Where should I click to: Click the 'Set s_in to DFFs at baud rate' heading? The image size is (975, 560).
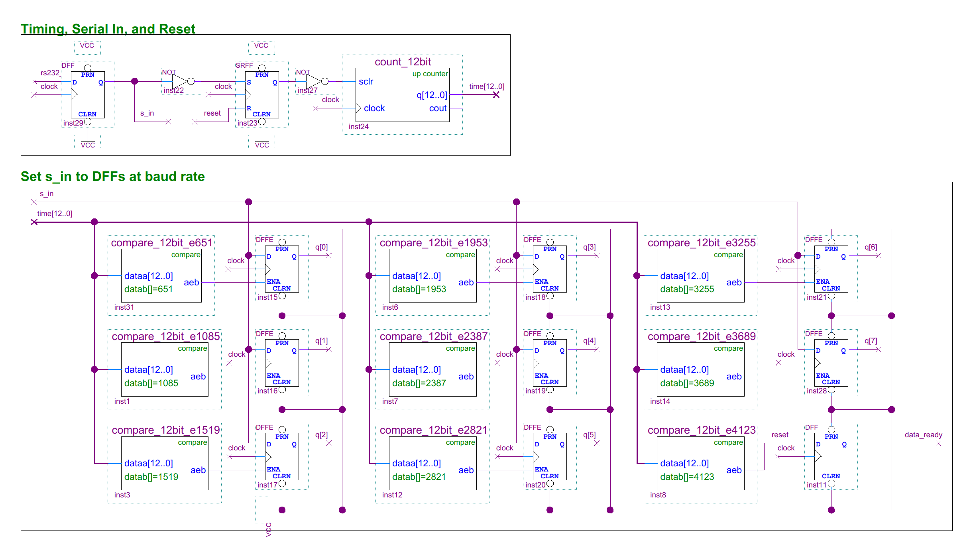pos(113,176)
